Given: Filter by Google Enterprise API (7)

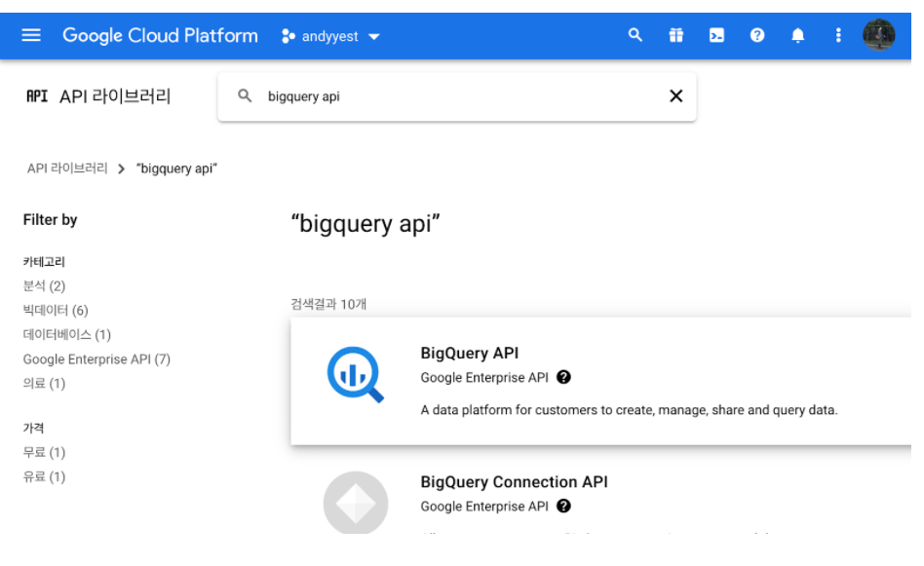Looking at the screenshot, I should pyautogui.click(x=96, y=359).
